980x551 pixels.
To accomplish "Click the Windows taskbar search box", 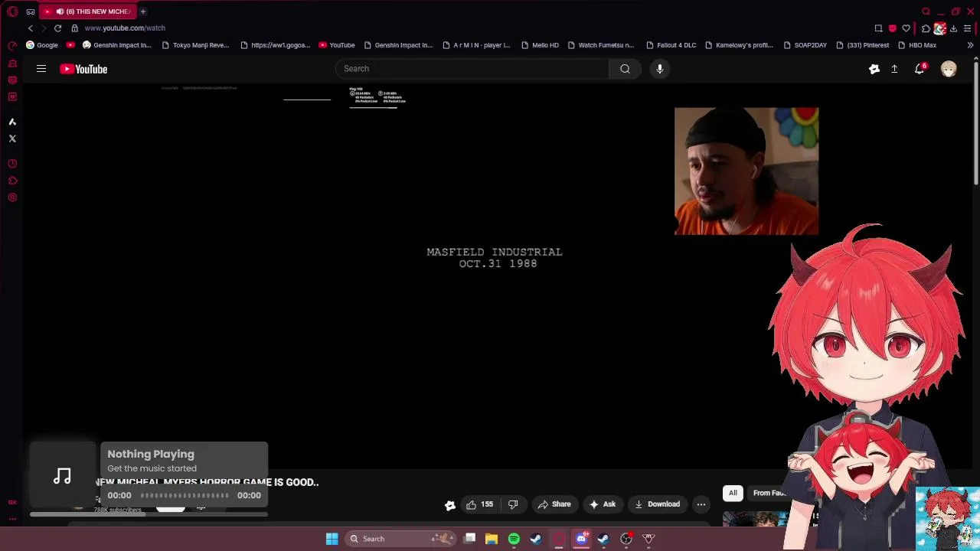I will (400, 539).
